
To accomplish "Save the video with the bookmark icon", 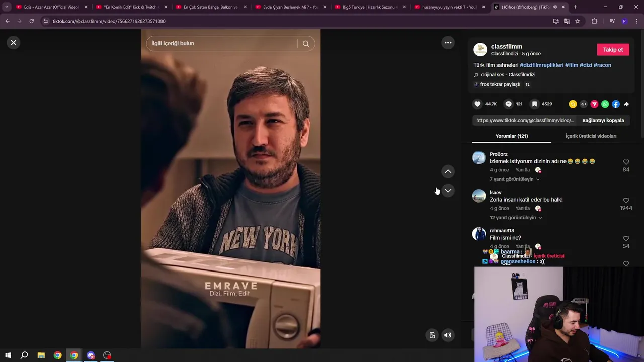I will (534, 104).
